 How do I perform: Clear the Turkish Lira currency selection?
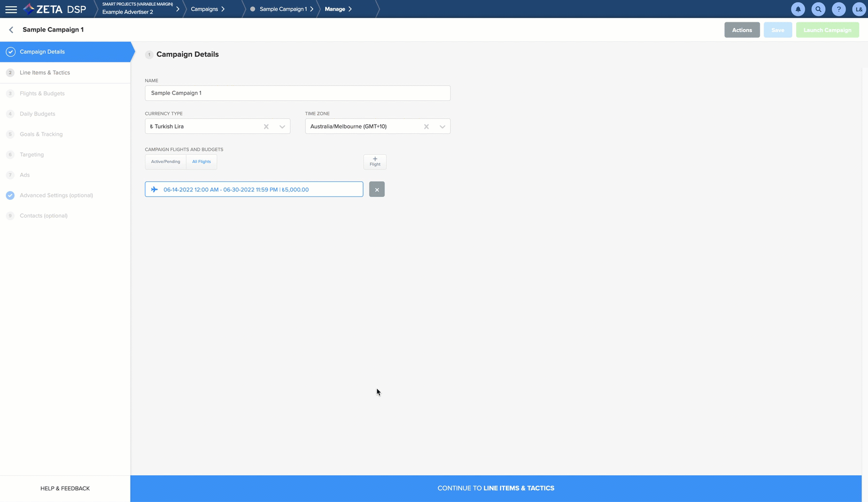266,127
